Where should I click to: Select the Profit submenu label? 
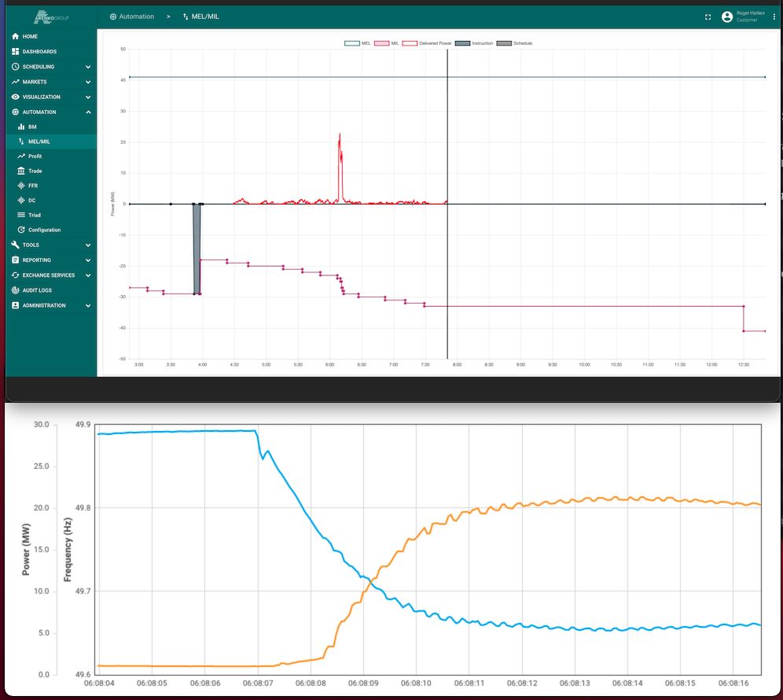[x=35, y=157]
